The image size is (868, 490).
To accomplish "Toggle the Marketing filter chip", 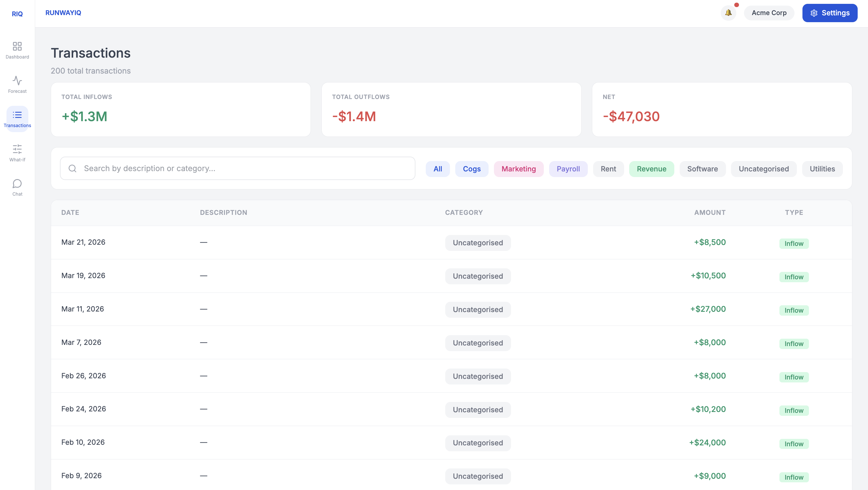I will point(518,169).
